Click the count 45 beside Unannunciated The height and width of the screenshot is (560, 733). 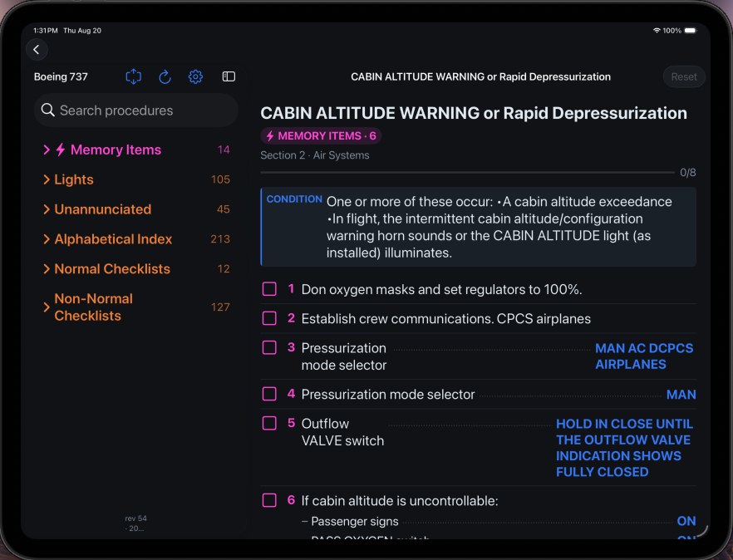[224, 209]
